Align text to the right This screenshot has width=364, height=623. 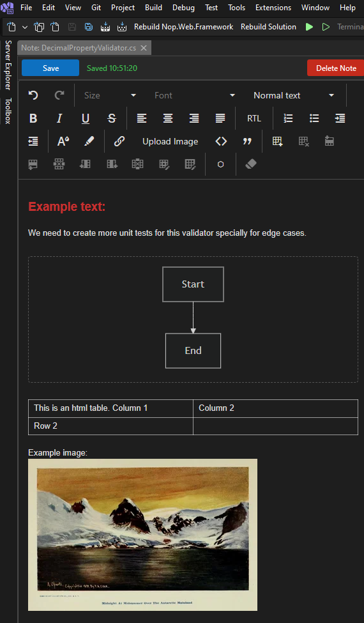point(194,118)
